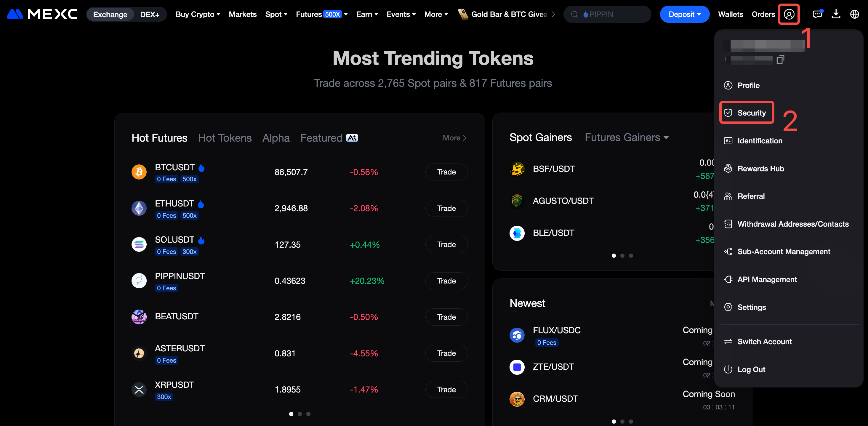868x426 pixels.
Task: Select the Exchange mode toggle
Action: click(x=110, y=15)
